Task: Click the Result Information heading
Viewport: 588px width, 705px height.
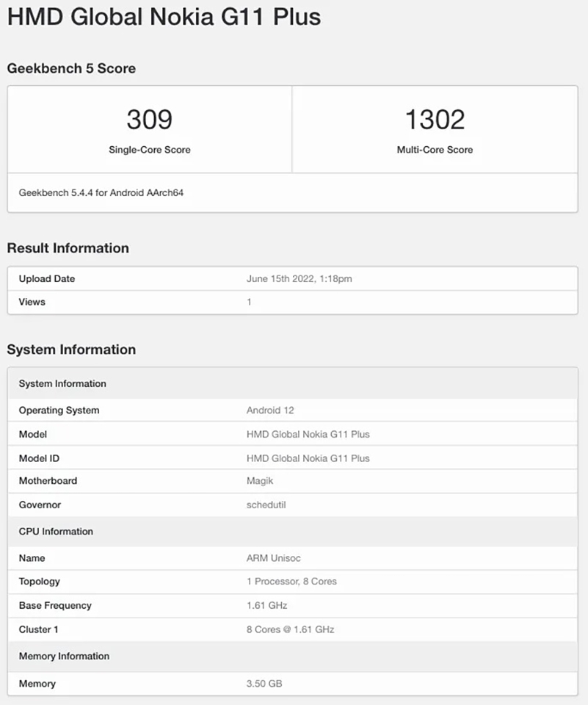Action: [68, 248]
